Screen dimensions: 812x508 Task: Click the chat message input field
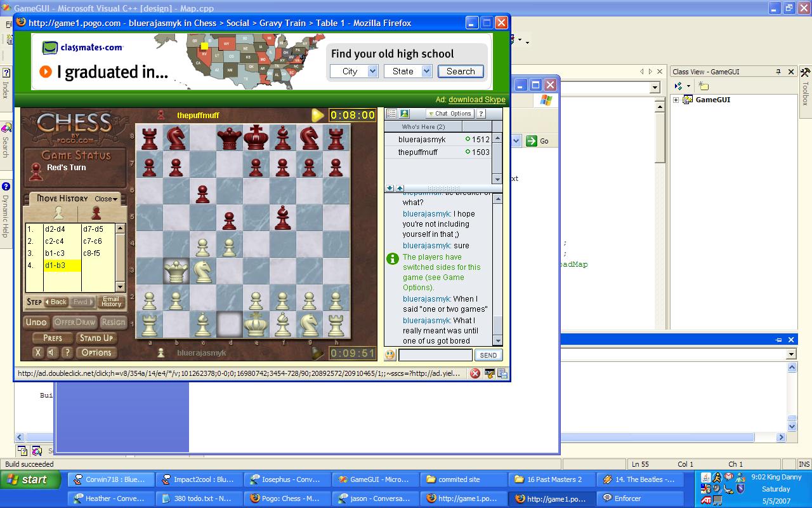pyautogui.click(x=435, y=356)
